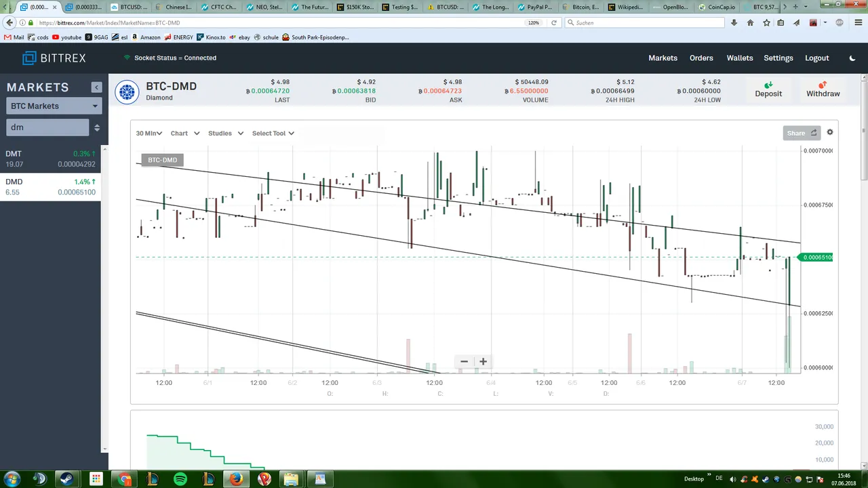Open Chrome from the taskbar
Image resolution: width=868 pixels, height=488 pixels.
pos(125,479)
